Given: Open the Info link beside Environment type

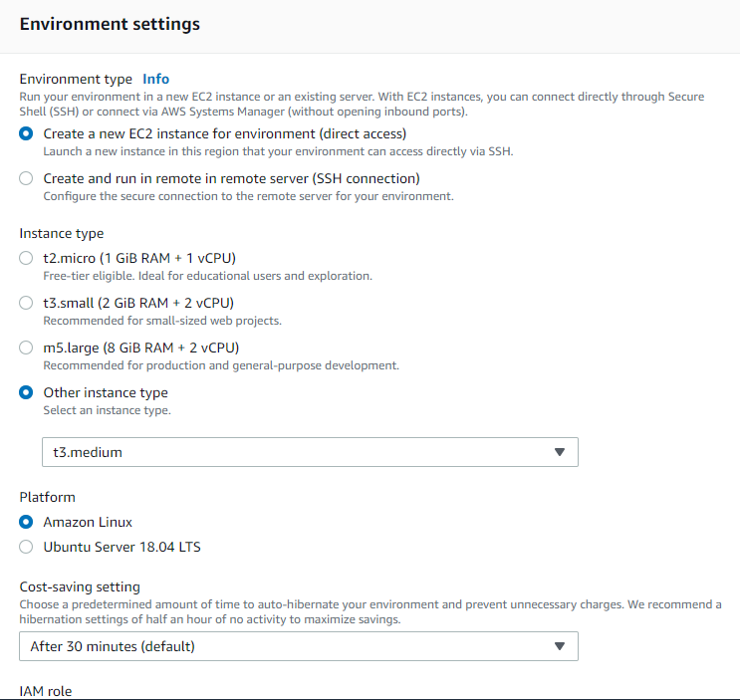Looking at the screenshot, I should tap(155, 79).
